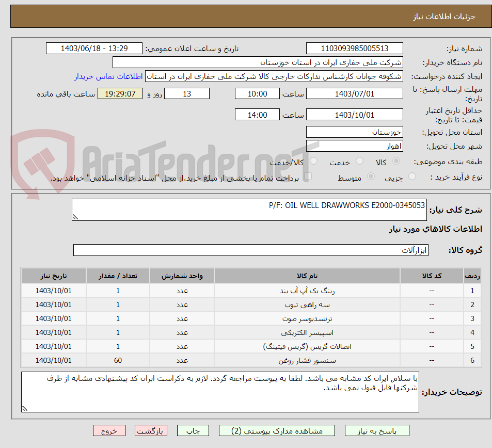Click the گروه کالا field ابزارآلات
Image resolution: width=492 pixels, height=448 pixels.
pyautogui.click(x=251, y=250)
